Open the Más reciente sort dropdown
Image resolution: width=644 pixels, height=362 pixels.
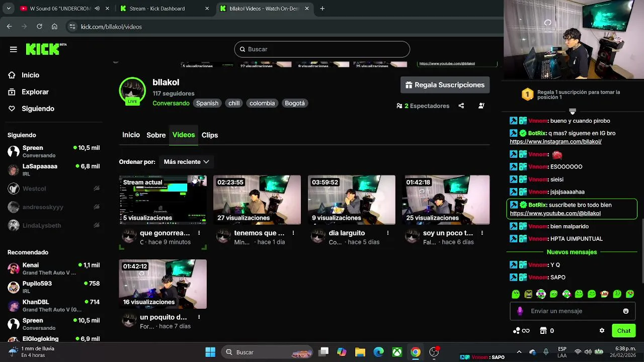coord(186,162)
